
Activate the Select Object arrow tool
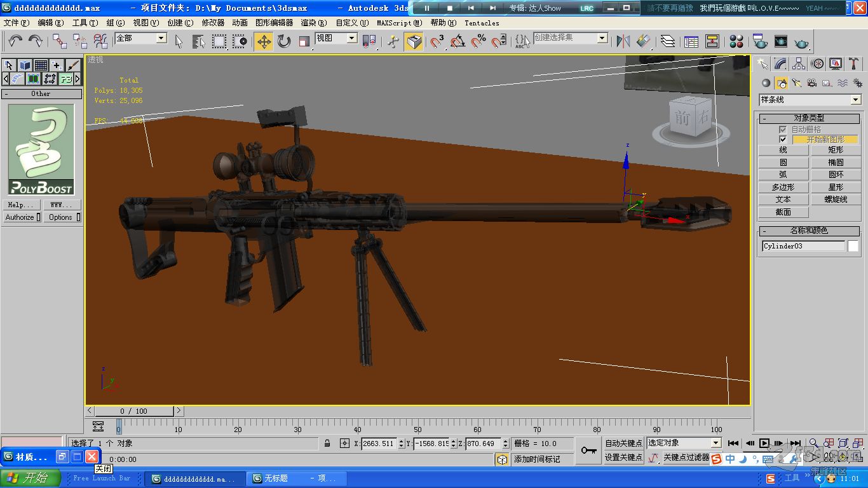click(179, 41)
